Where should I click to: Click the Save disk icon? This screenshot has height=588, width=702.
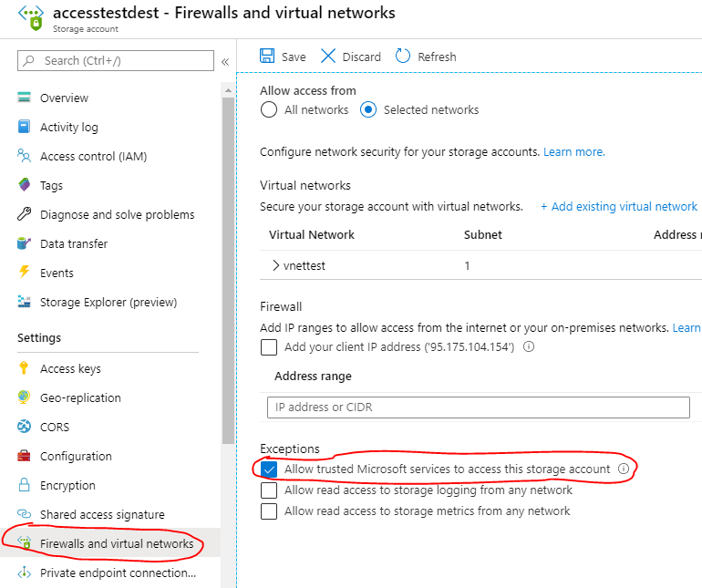267,57
